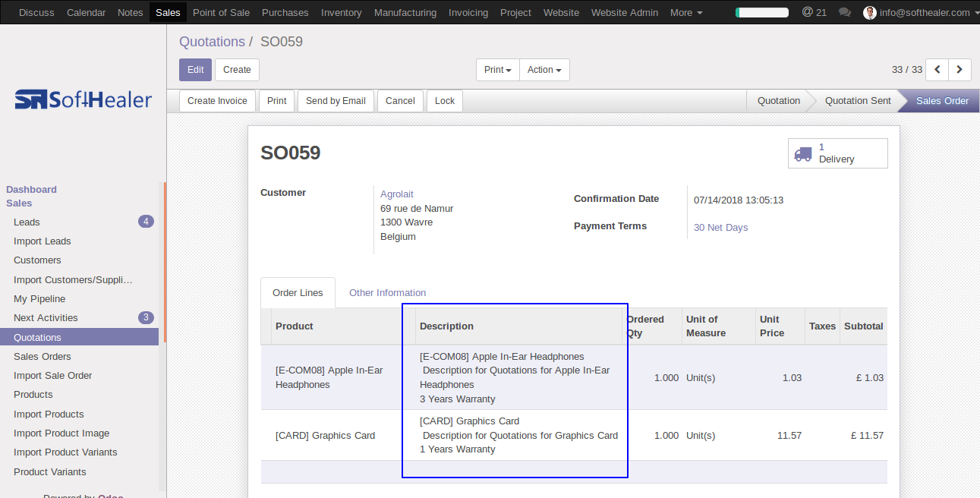The image size is (980, 498).
Task: Open Website Admin menu
Action: (625, 13)
